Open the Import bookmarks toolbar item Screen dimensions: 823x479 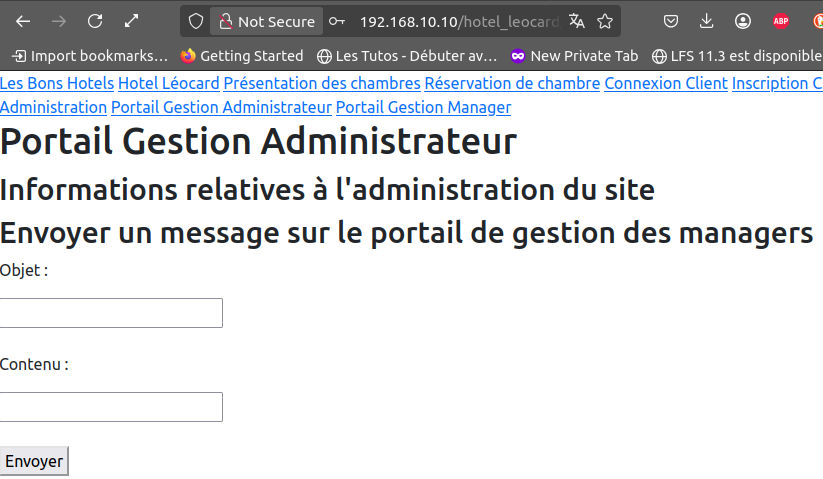pyautogui.click(x=89, y=56)
